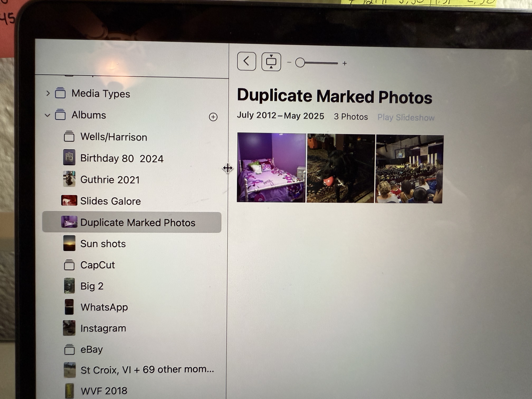The height and width of the screenshot is (399, 532).
Task: Open the Birthday 80 2024 album
Action: tap(122, 158)
